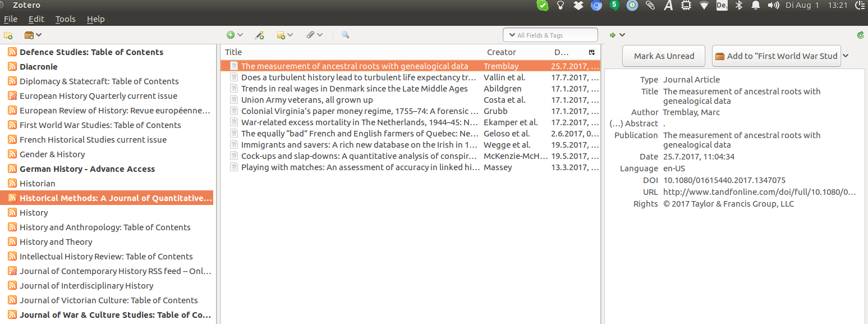868x324 pixels.
Task: Select Intellectual History Review feed
Action: 107,257
